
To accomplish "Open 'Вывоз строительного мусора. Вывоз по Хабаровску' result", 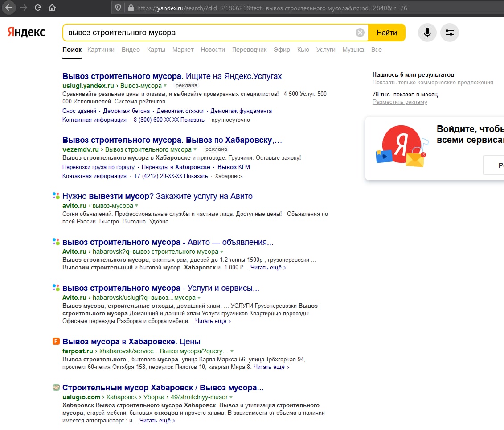I will (172, 140).
